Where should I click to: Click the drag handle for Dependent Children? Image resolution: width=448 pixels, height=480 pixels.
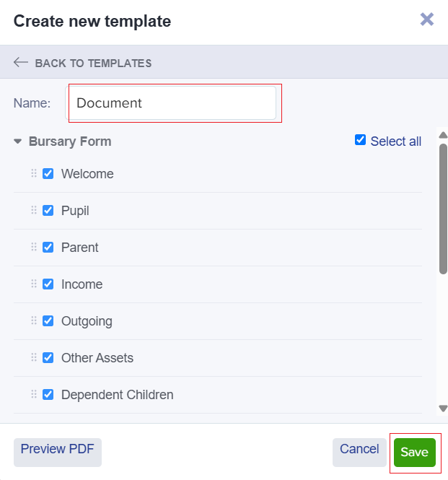pyautogui.click(x=34, y=394)
